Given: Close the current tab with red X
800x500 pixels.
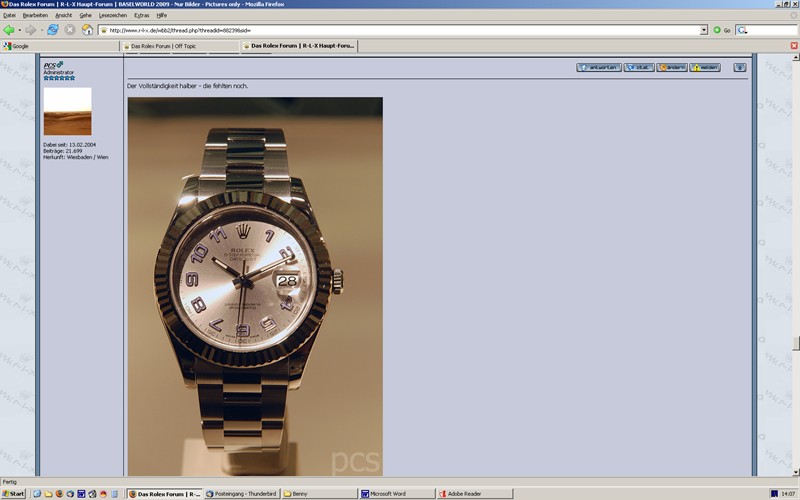Looking at the screenshot, I should click(792, 46).
